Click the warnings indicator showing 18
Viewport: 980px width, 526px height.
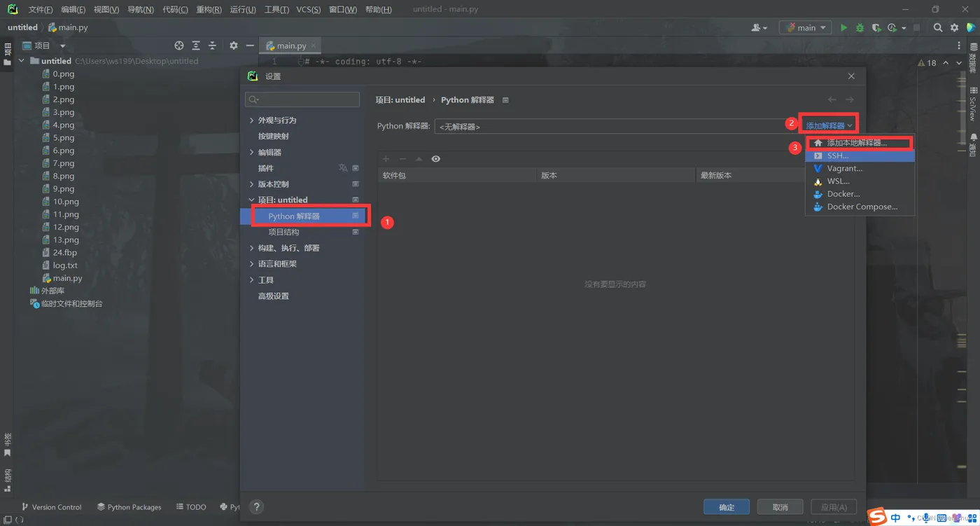927,63
